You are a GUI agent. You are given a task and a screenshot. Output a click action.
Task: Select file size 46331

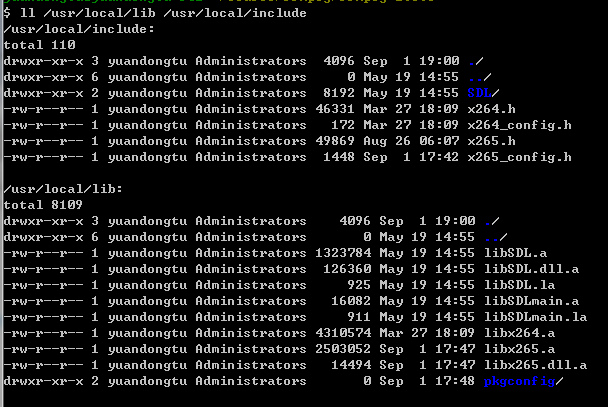point(335,109)
